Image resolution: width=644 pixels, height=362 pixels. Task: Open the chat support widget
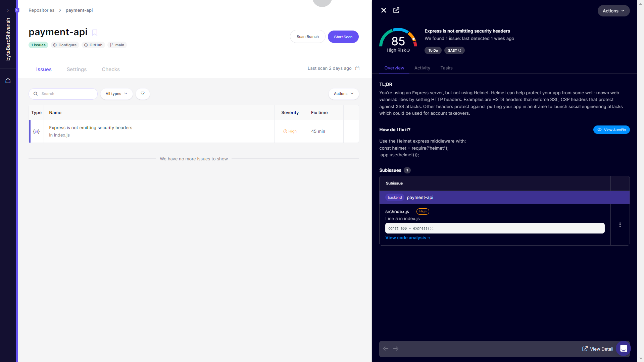[623, 349]
